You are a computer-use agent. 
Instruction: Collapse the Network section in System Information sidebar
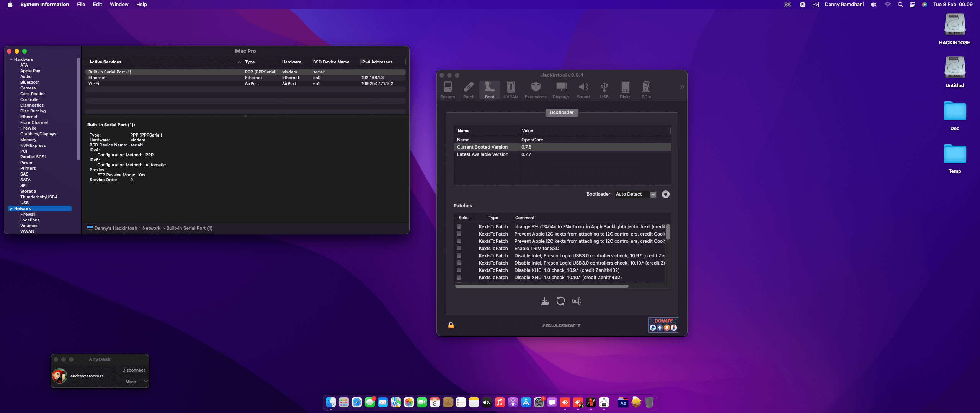tap(10, 208)
